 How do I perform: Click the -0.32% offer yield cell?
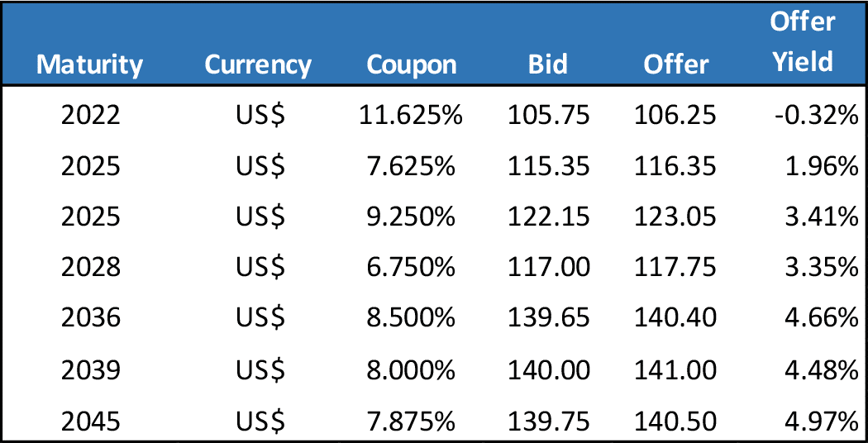coord(816,115)
